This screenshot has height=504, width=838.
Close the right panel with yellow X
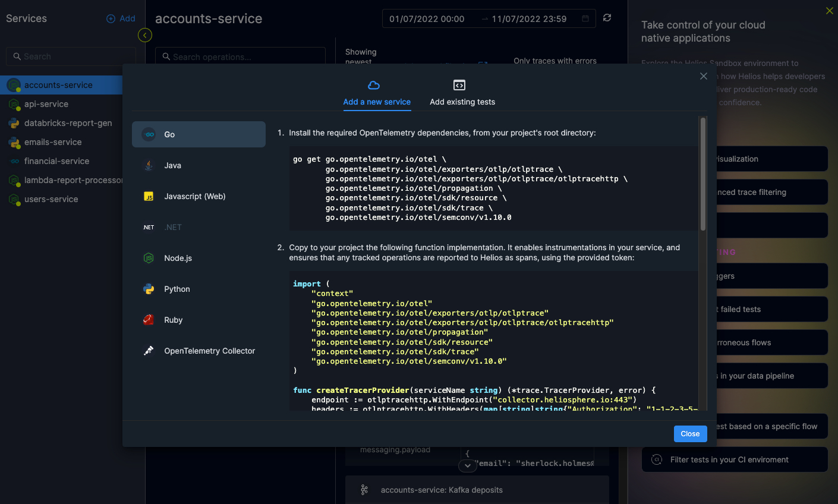click(x=830, y=11)
